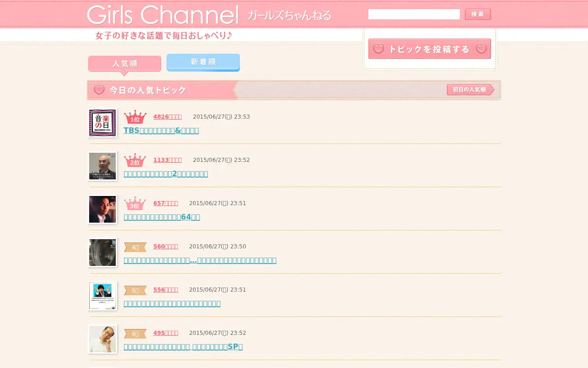Click the 23:53 timestamp on rank 1

[221, 117]
